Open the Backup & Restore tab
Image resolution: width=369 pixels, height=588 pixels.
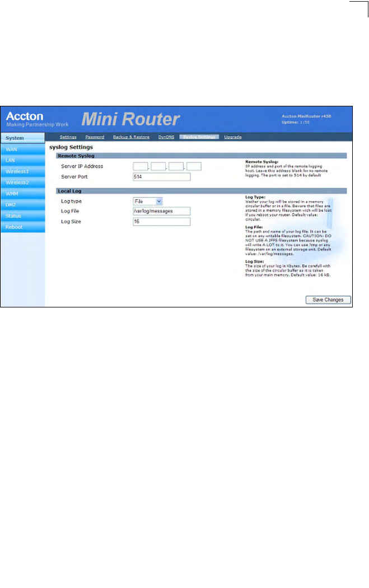click(x=131, y=137)
